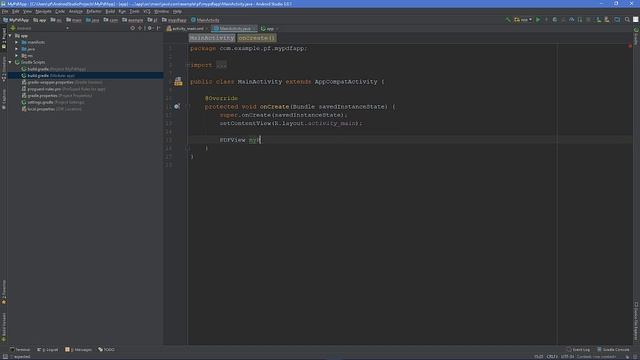Select build.gradle (Project) file
The image size is (640, 360).
click(x=53, y=69)
